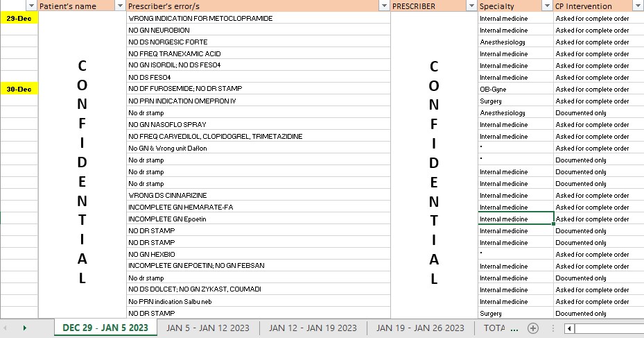Open the PRESCRIBER column filter dropdown

click(471, 6)
